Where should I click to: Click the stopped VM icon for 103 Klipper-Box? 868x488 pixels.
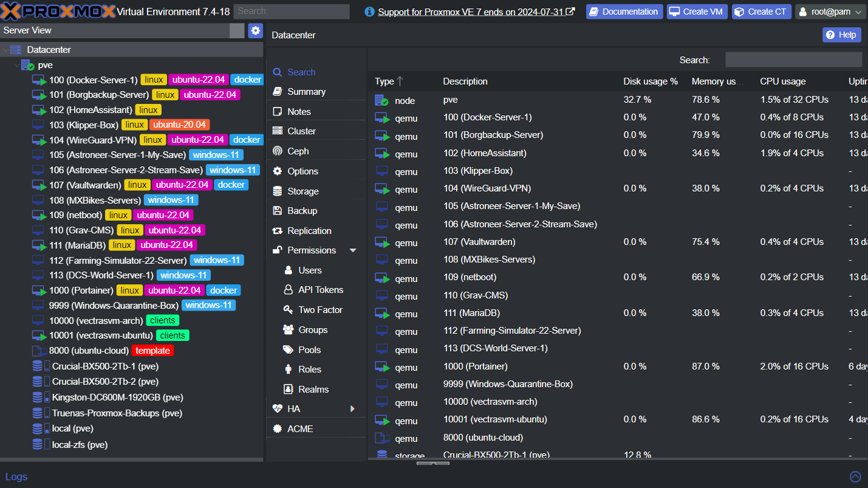pos(39,125)
